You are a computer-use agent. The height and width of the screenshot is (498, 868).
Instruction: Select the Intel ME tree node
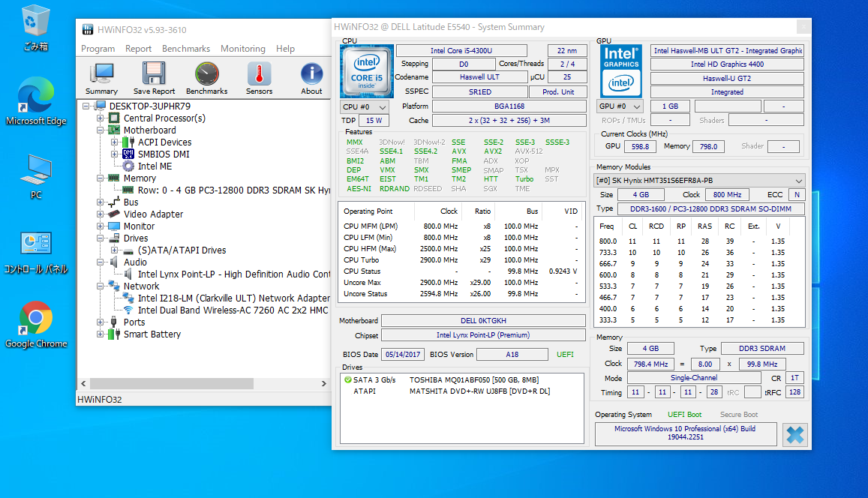click(x=155, y=166)
